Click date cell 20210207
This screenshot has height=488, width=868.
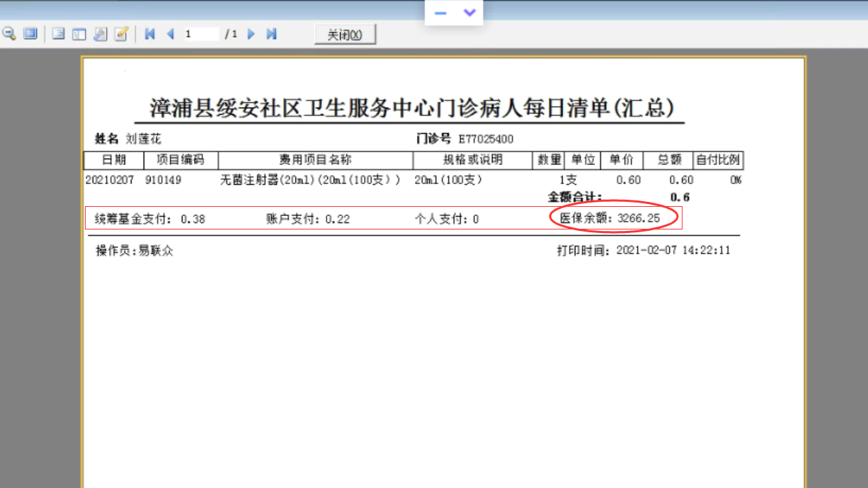pos(110,180)
